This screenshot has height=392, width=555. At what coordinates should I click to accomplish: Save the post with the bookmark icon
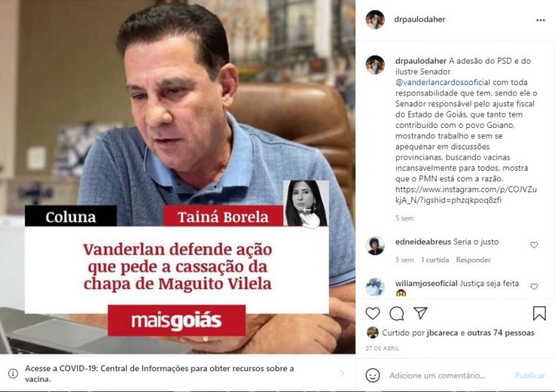coord(539,313)
